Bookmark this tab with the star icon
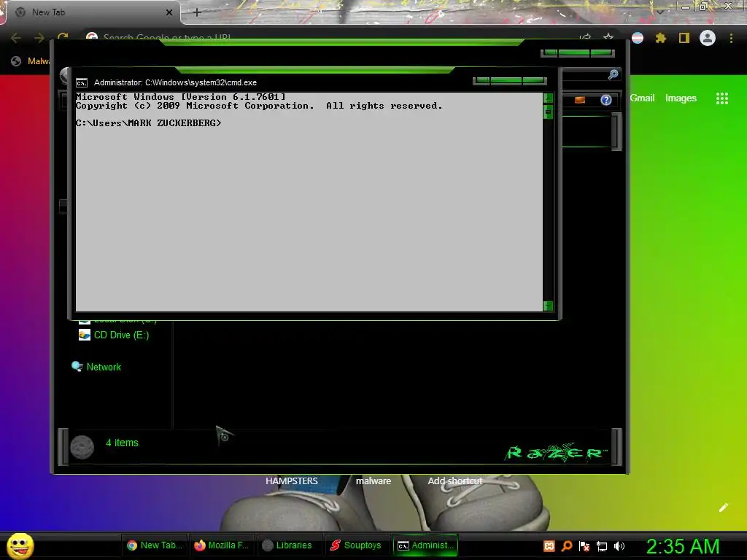This screenshot has width=747, height=560. click(608, 37)
